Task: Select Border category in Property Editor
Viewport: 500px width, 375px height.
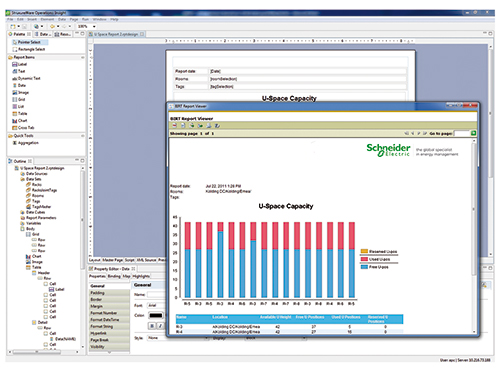Action: coord(110,299)
